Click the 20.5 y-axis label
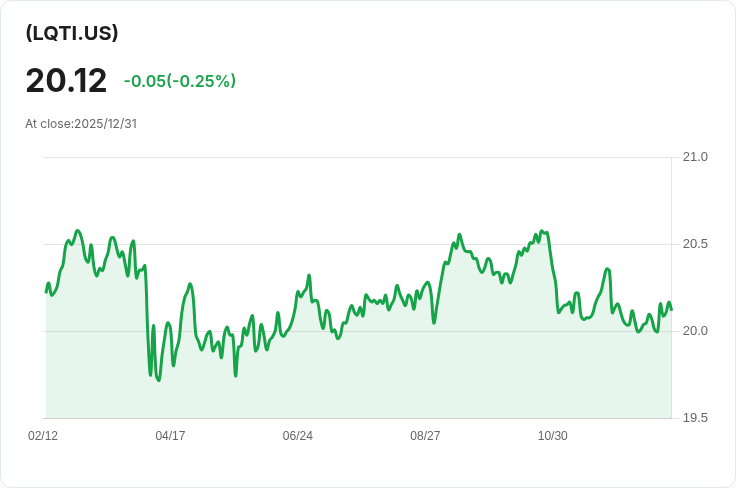736x488 pixels. 695,244
